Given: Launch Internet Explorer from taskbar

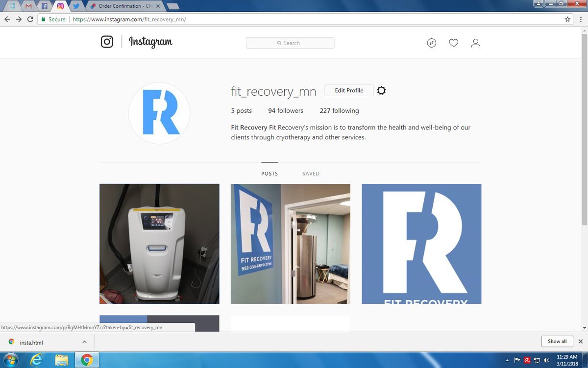Looking at the screenshot, I should click(36, 360).
